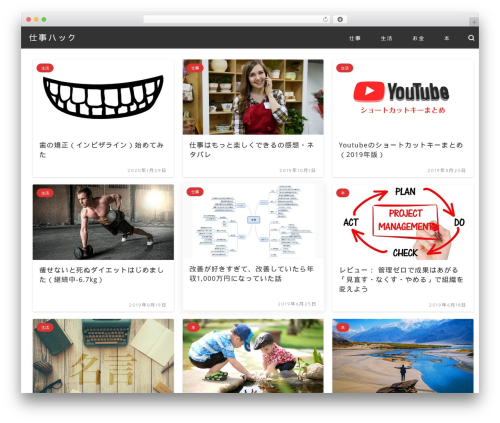The height and width of the screenshot is (423, 500).
Task: Open a new tab with the plus button
Action: pyautogui.click(x=474, y=22)
